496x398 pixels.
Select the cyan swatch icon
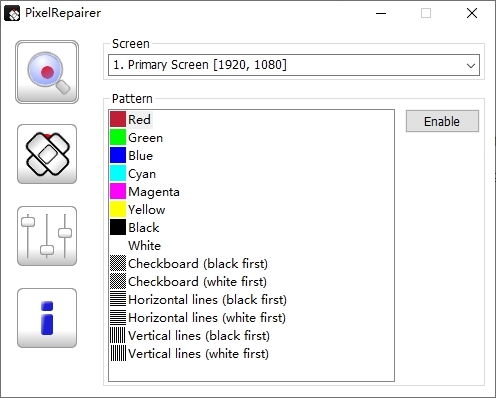(118, 173)
